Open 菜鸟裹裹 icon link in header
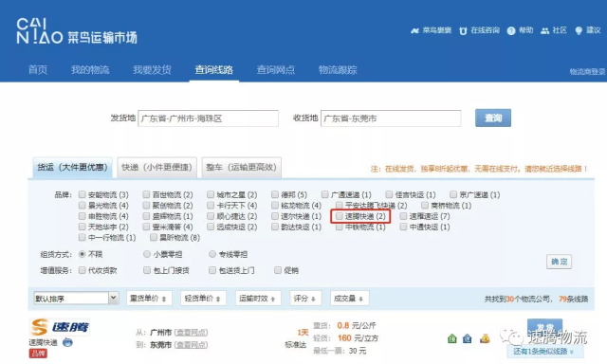The image size is (607, 364). click(x=414, y=30)
